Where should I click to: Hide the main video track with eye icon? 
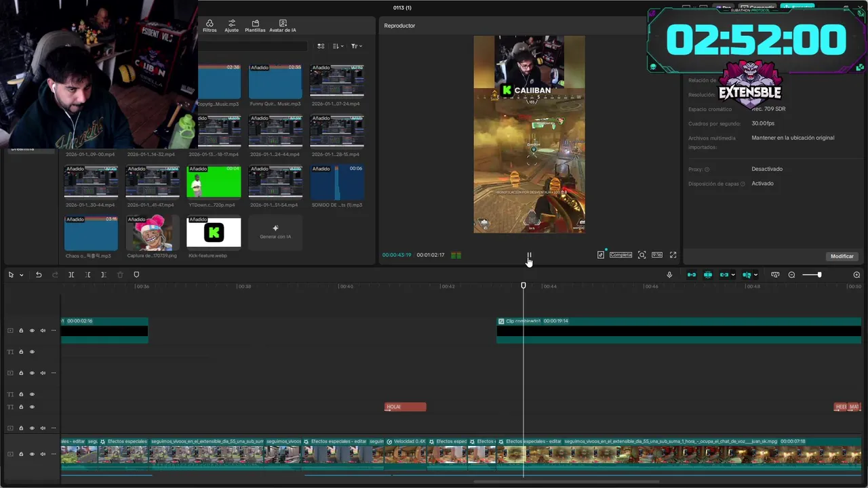(x=32, y=454)
